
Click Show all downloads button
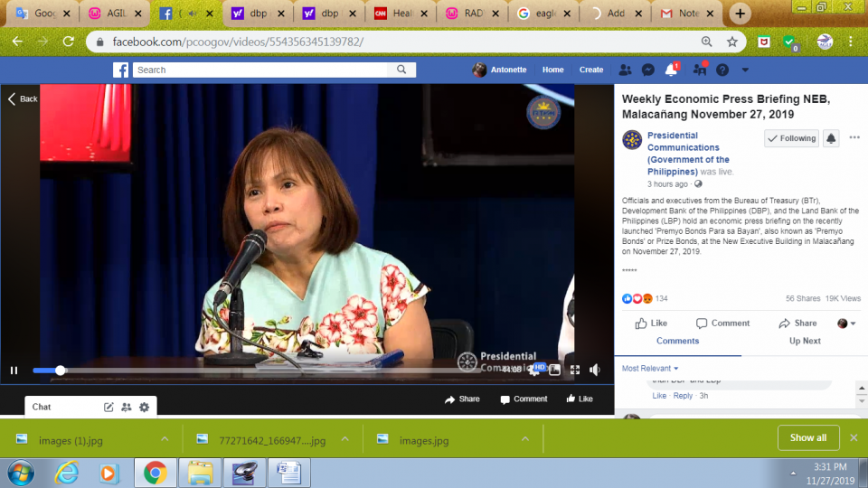click(x=807, y=437)
